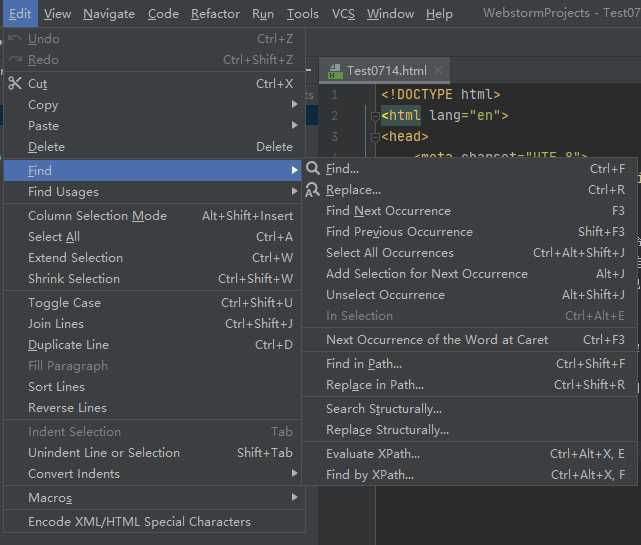Click the Cut scissors icon
This screenshot has height=545, width=641.
(15, 83)
